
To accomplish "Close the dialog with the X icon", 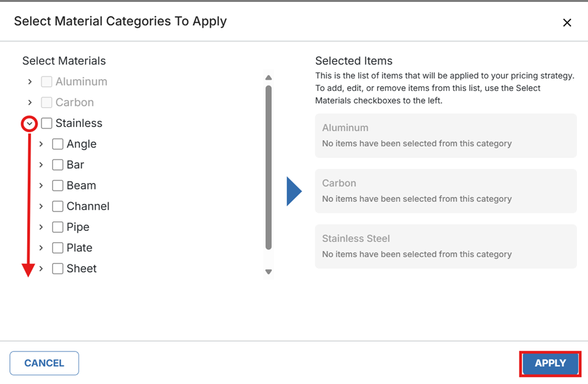I will coord(567,23).
